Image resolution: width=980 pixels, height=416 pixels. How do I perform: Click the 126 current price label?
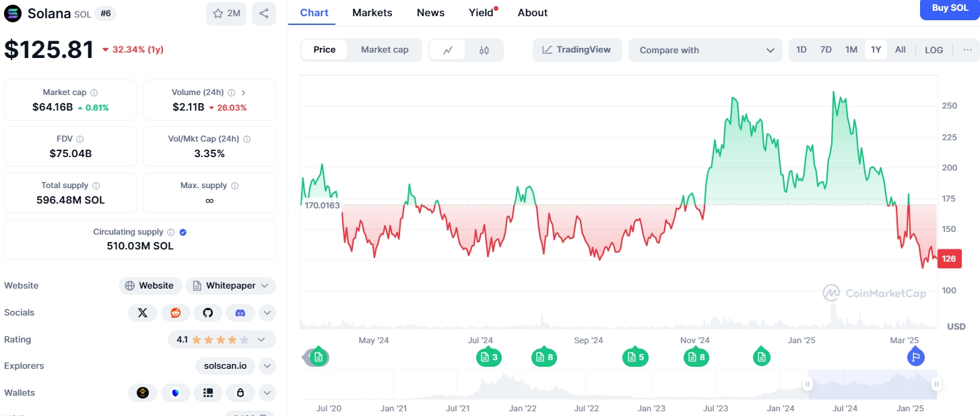tap(949, 259)
